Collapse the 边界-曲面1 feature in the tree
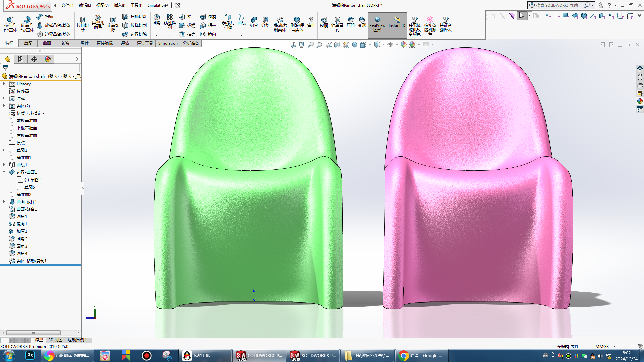Image resolution: width=644 pixels, height=362 pixels. [4, 172]
